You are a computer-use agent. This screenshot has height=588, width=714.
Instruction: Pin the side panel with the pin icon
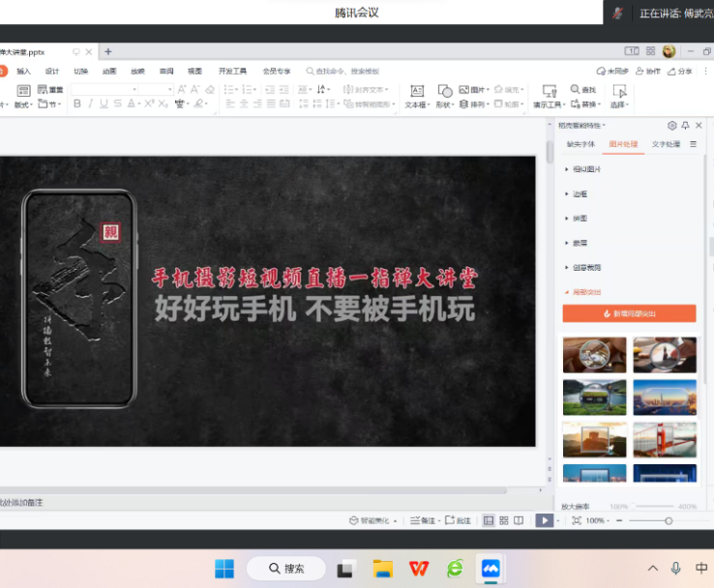coord(686,126)
